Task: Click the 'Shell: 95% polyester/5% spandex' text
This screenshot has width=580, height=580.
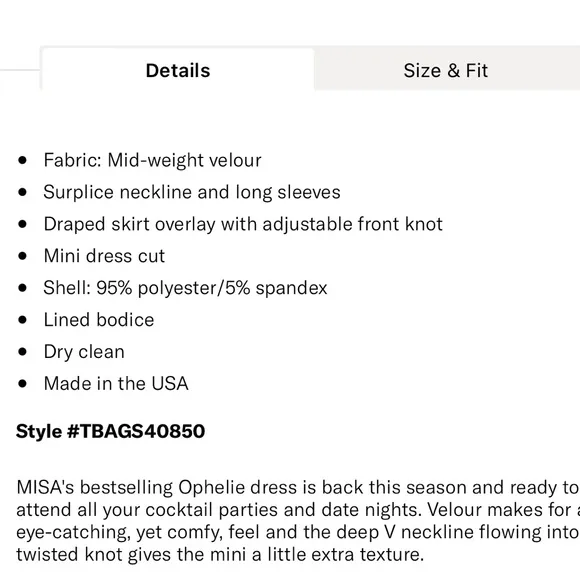Action: 185,288
